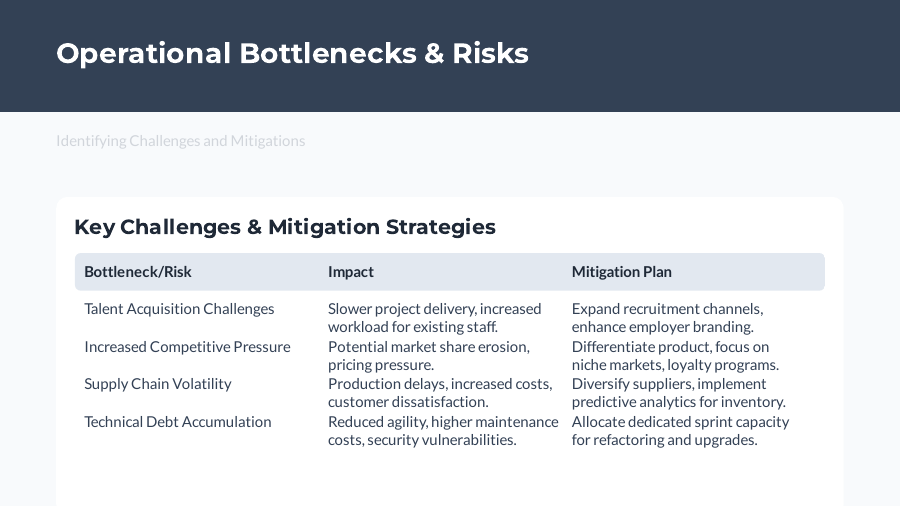900x507 pixels.
Task: Select the "Identifying Challenges and Mitigations" subtitle
Action: point(181,141)
